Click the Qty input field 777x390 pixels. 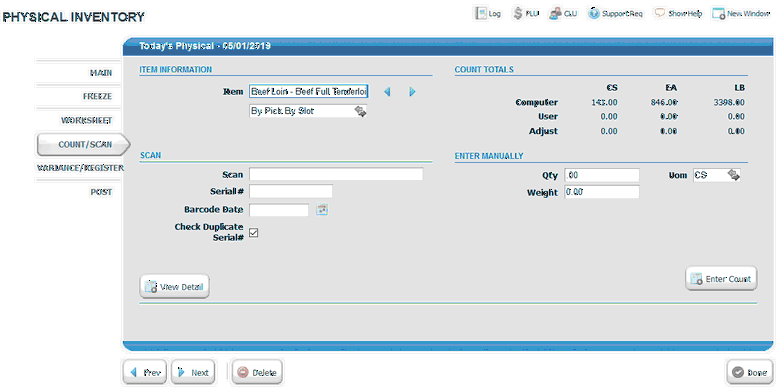(x=602, y=175)
